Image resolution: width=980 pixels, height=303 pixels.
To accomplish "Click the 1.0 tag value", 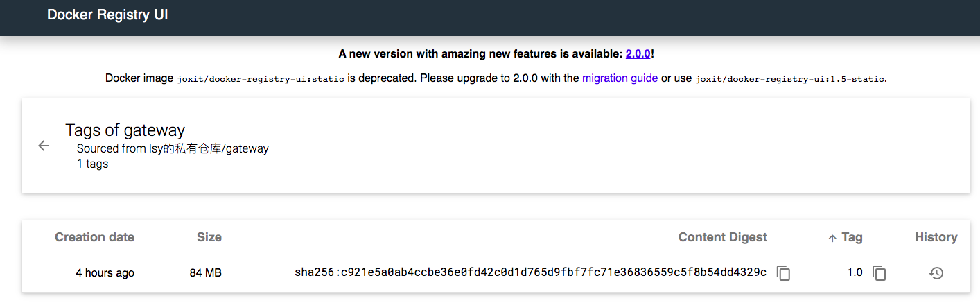I will 855,272.
